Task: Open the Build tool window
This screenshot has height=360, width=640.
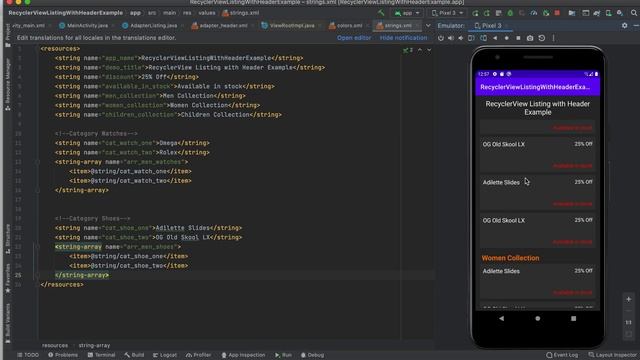Action: 134,355
